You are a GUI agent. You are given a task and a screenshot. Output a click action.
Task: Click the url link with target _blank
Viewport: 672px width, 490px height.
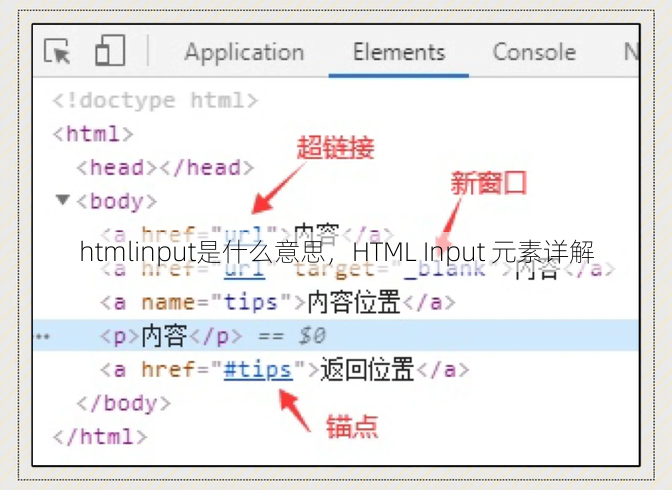(x=244, y=270)
